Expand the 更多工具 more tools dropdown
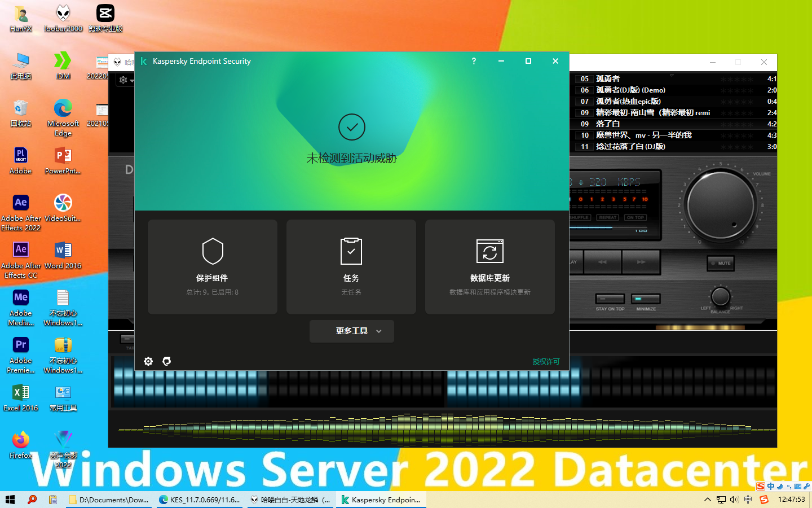Viewport: 812px width, 508px height. pos(352,331)
